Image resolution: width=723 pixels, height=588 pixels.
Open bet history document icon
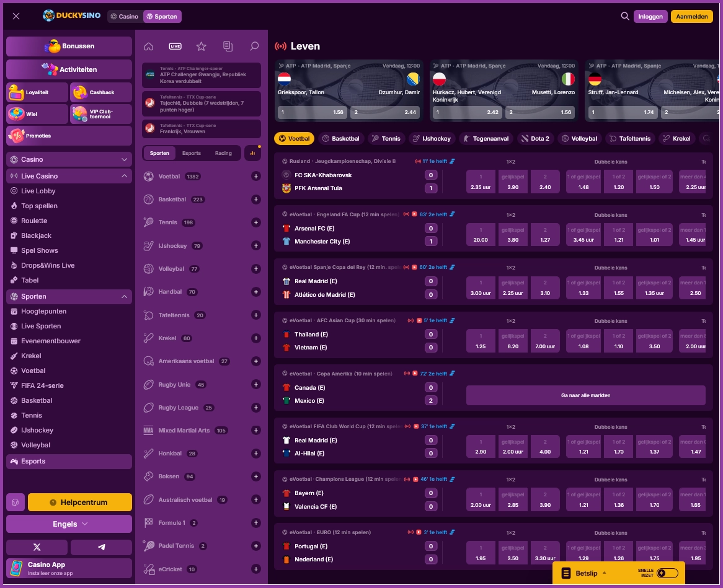(x=228, y=46)
